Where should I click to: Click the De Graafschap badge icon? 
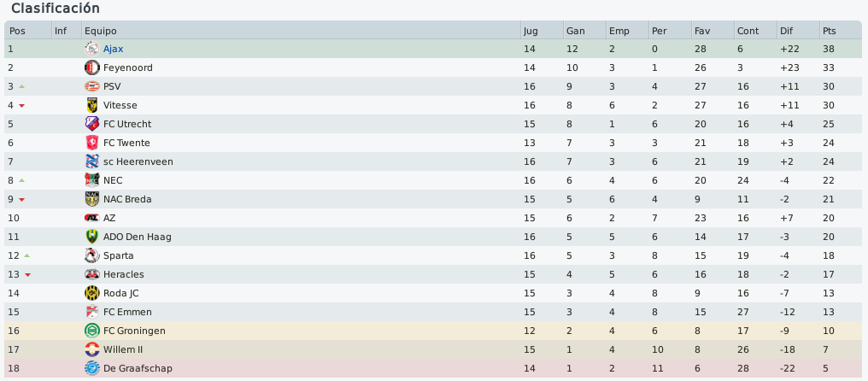(x=91, y=368)
